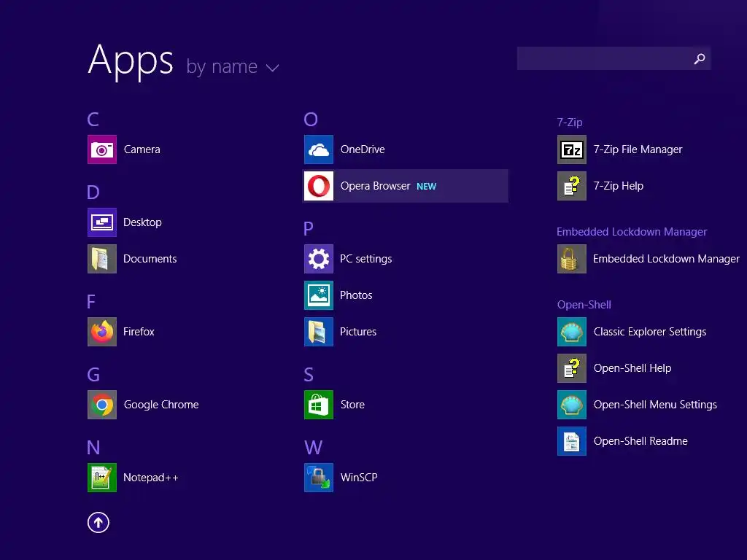Click the Embedded Lockdown Manager group heading

(x=632, y=232)
